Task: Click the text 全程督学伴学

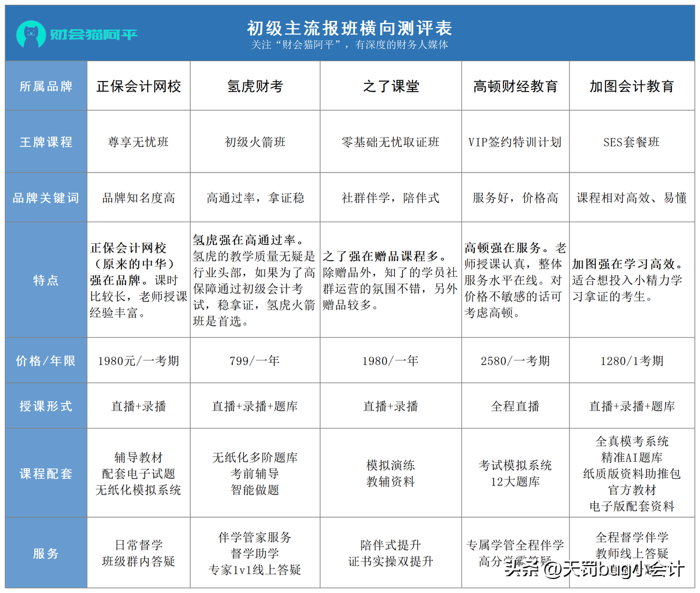Action: coord(632,537)
